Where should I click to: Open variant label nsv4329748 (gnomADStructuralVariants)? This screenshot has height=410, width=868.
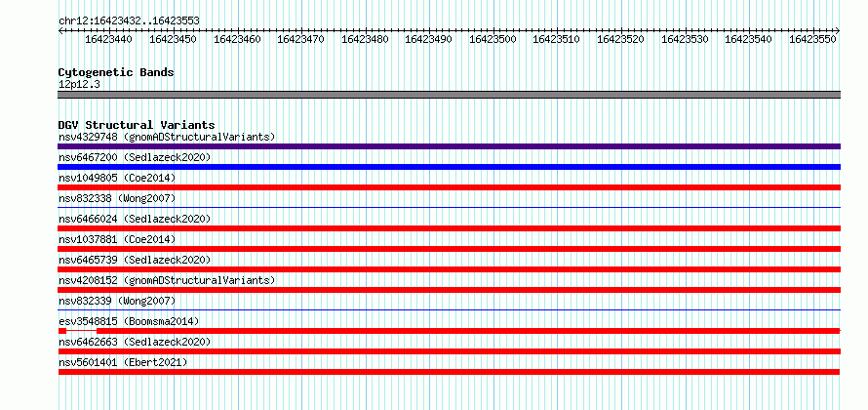tap(167, 137)
